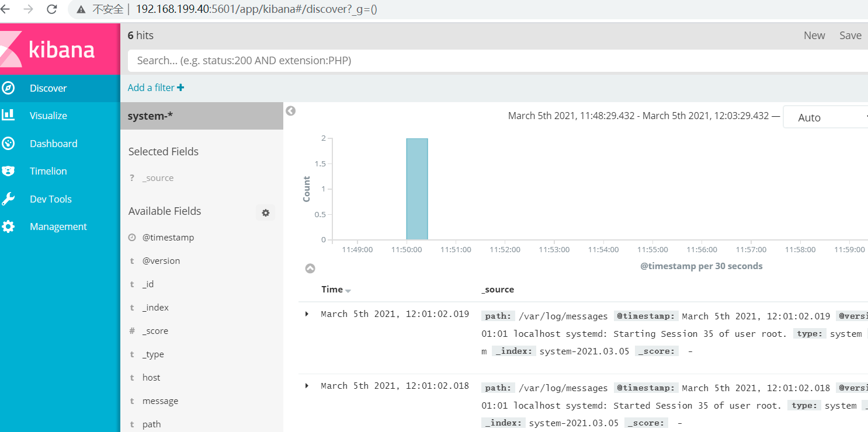Open the system-* index pattern selector
Viewport: 868px width, 432px height.
[202, 116]
